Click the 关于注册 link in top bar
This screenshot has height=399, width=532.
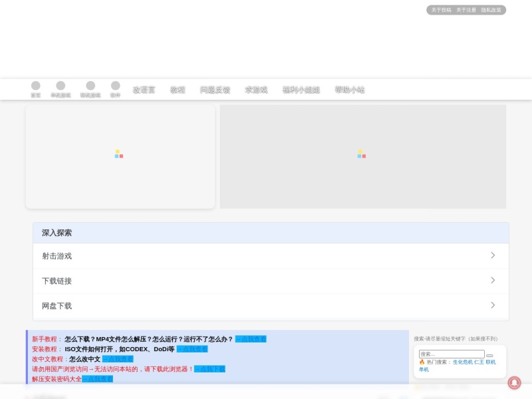(466, 10)
